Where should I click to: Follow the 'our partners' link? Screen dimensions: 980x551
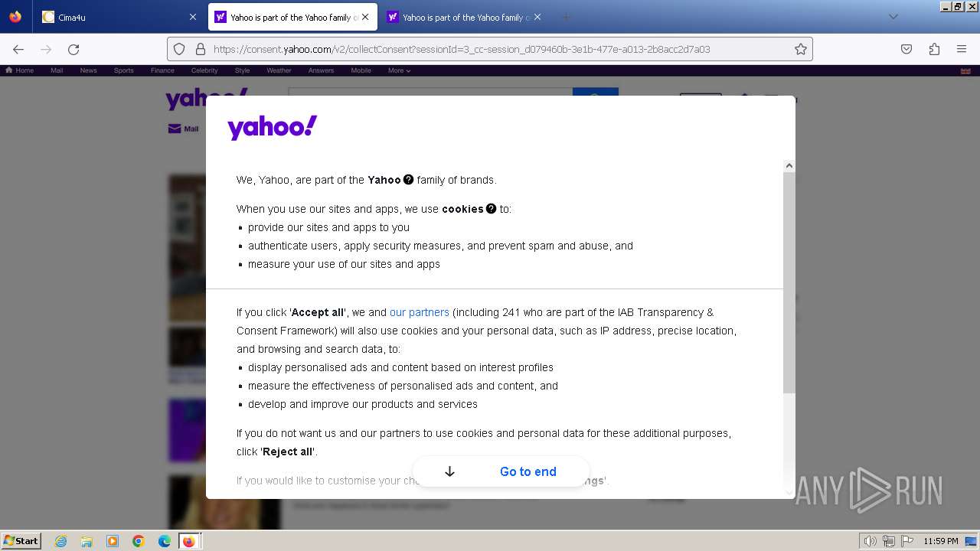point(419,312)
